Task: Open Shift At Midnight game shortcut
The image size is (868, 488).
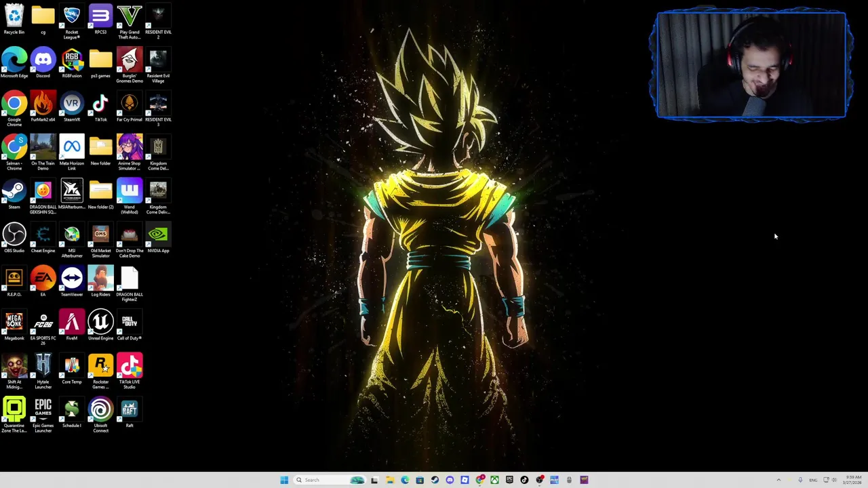Action: (14, 372)
